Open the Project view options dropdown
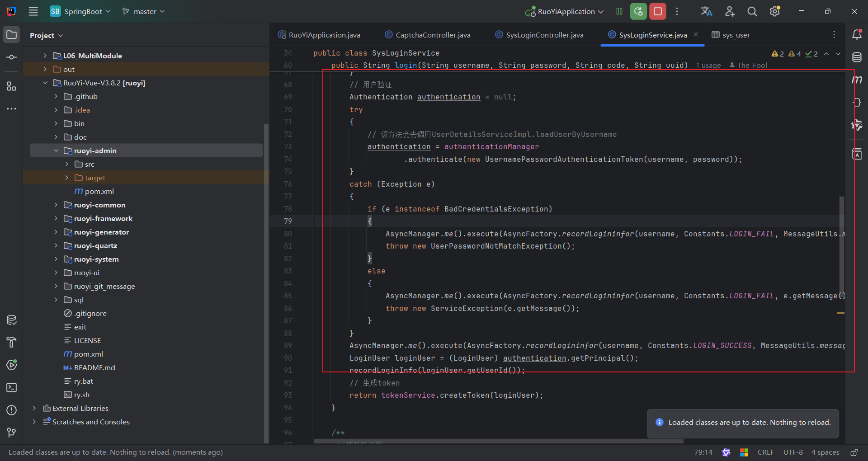The width and height of the screenshot is (868, 461). tap(47, 35)
